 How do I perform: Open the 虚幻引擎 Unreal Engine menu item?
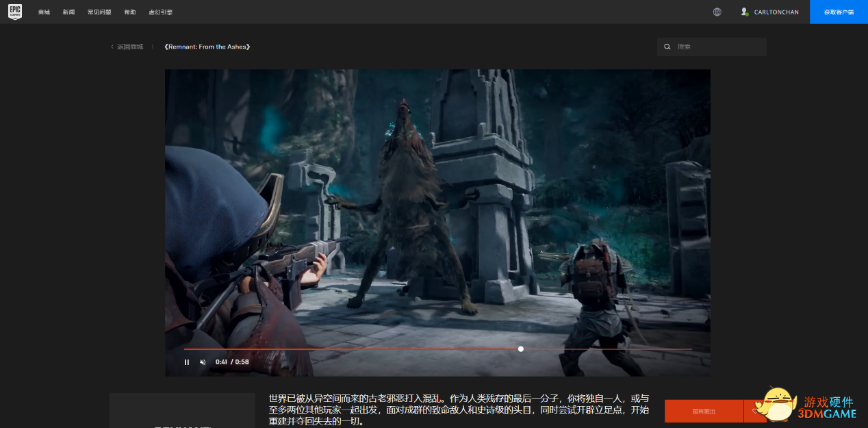(x=161, y=12)
